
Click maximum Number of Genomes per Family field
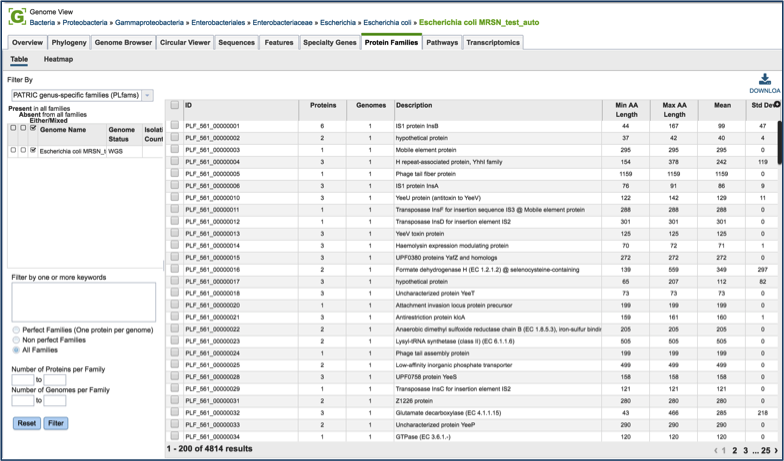click(55, 400)
